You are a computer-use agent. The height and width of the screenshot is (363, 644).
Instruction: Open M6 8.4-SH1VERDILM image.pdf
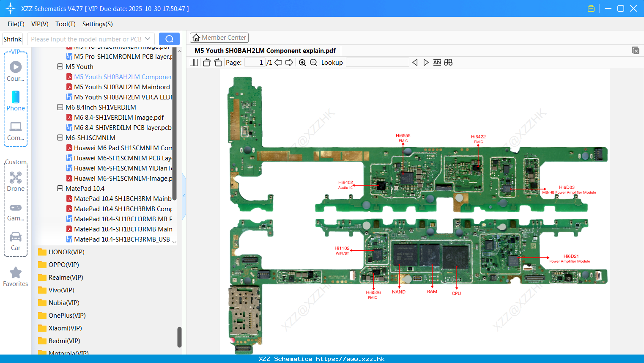(x=115, y=117)
